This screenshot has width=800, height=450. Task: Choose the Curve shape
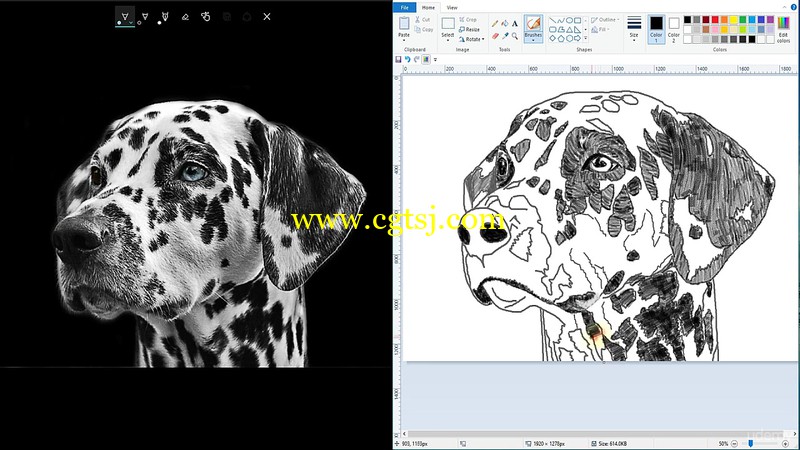(x=561, y=20)
